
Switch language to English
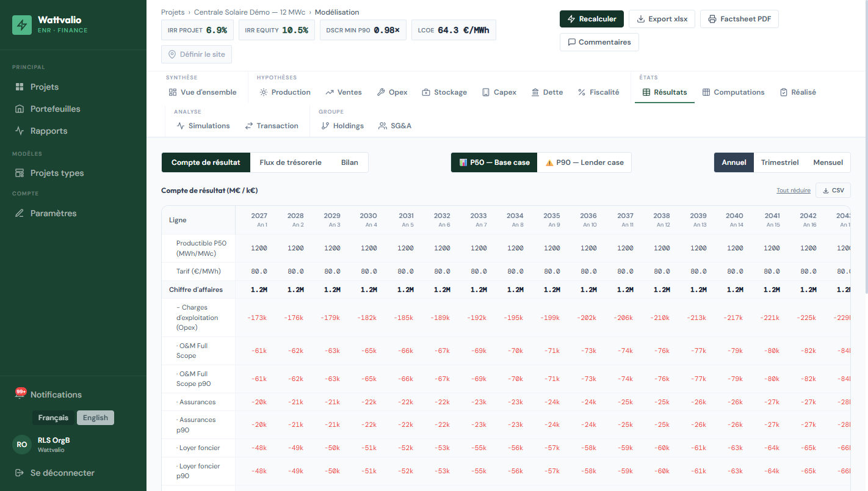(x=95, y=418)
